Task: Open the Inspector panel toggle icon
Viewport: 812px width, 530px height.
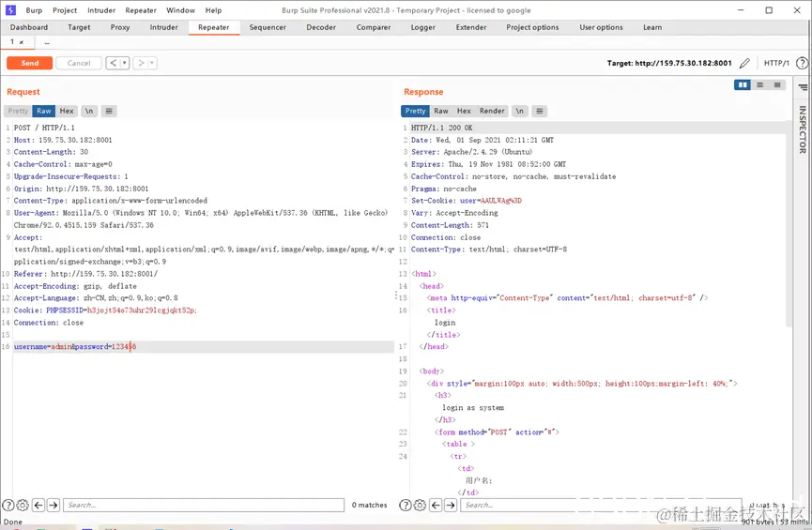Action: (803, 87)
